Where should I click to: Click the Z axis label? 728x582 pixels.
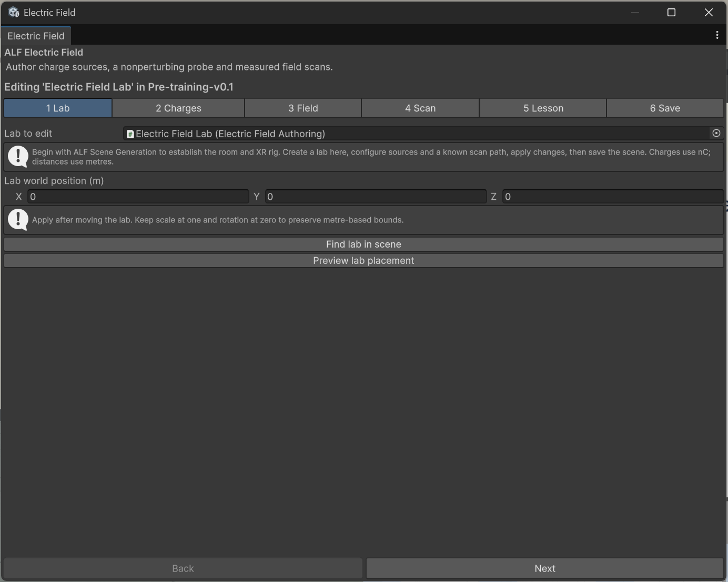493,197
